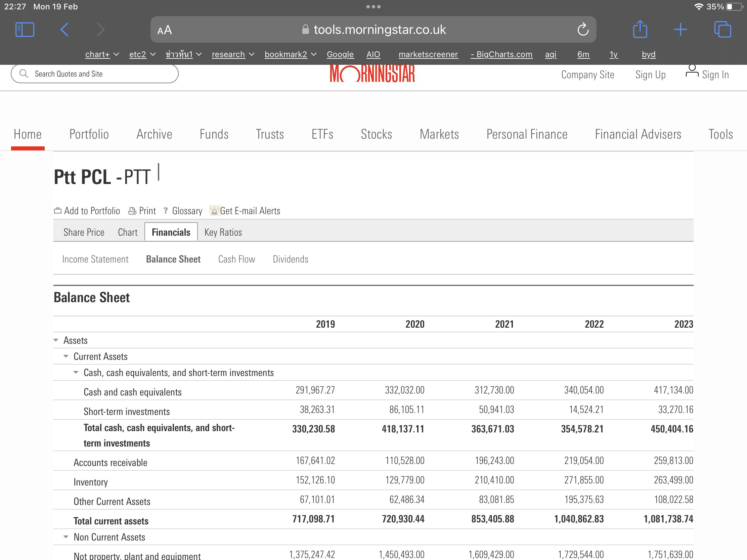
Task: Click the E-mail Alerts bell icon
Action: tap(214, 211)
